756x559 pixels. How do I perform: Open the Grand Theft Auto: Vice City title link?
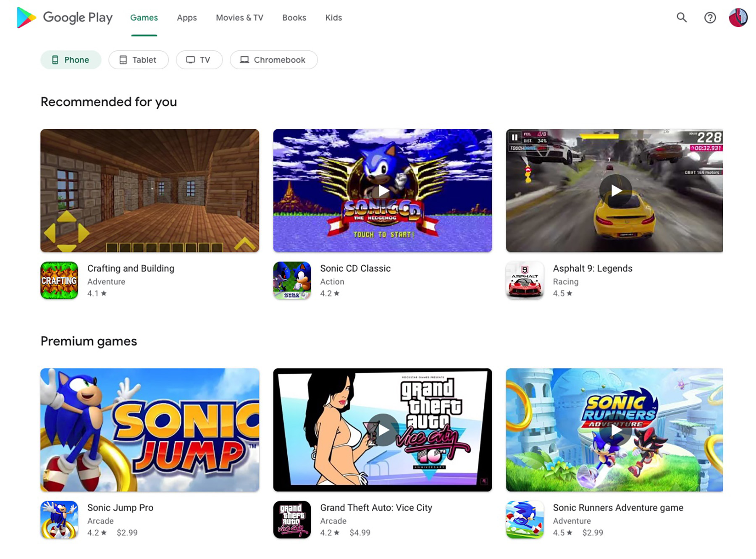(x=376, y=507)
